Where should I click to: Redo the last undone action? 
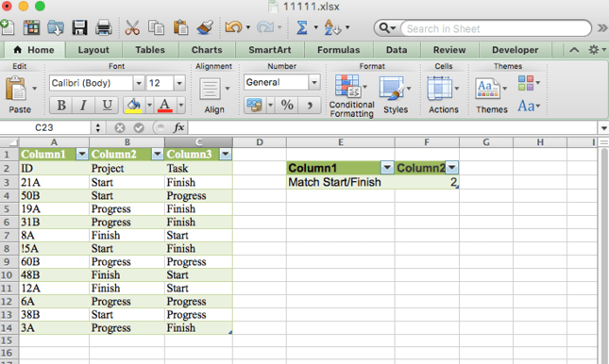pyautogui.click(x=265, y=27)
